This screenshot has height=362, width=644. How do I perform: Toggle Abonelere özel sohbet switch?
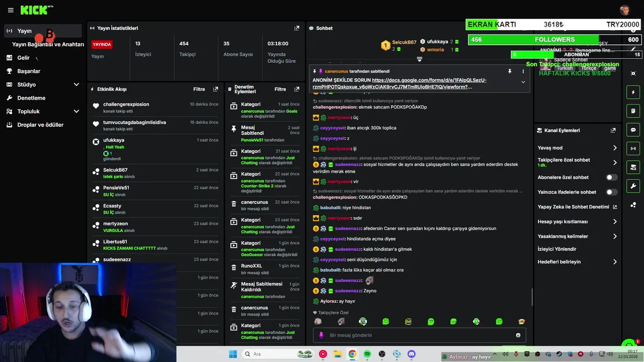pyautogui.click(x=612, y=177)
